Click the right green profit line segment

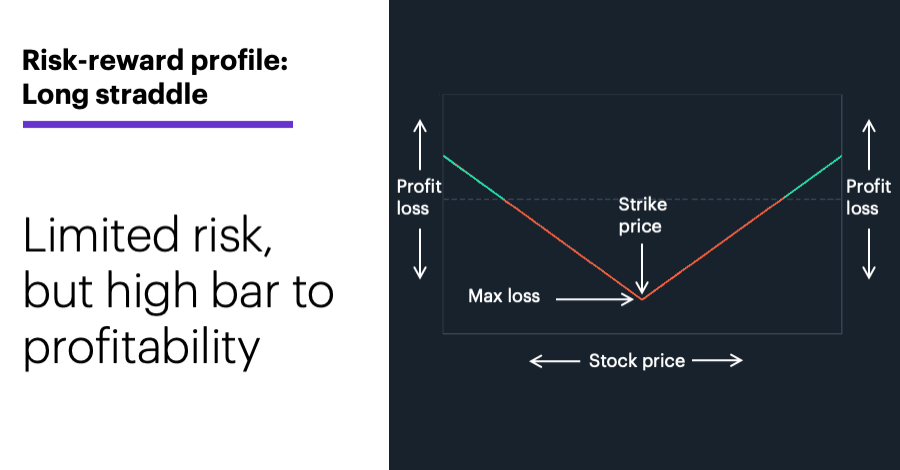point(812,177)
